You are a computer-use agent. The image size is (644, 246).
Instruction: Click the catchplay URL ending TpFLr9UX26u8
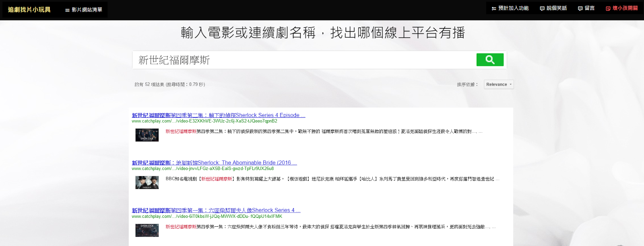point(202,168)
